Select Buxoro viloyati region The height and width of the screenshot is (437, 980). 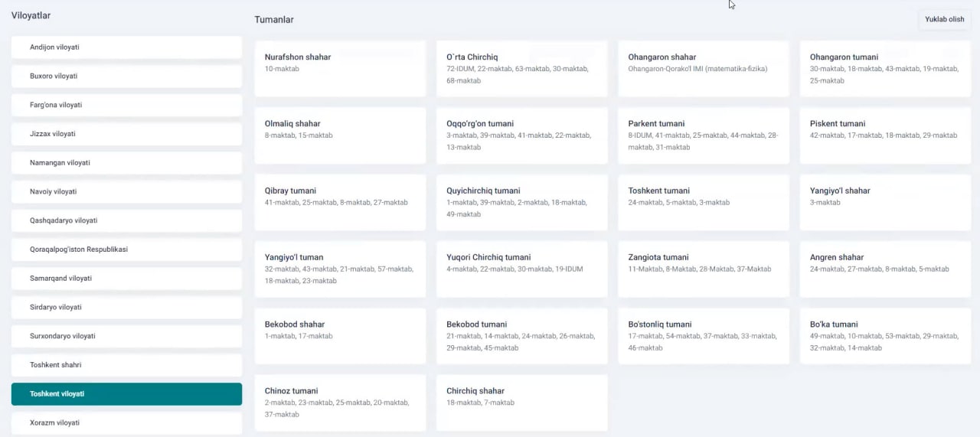[x=126, y=77]
